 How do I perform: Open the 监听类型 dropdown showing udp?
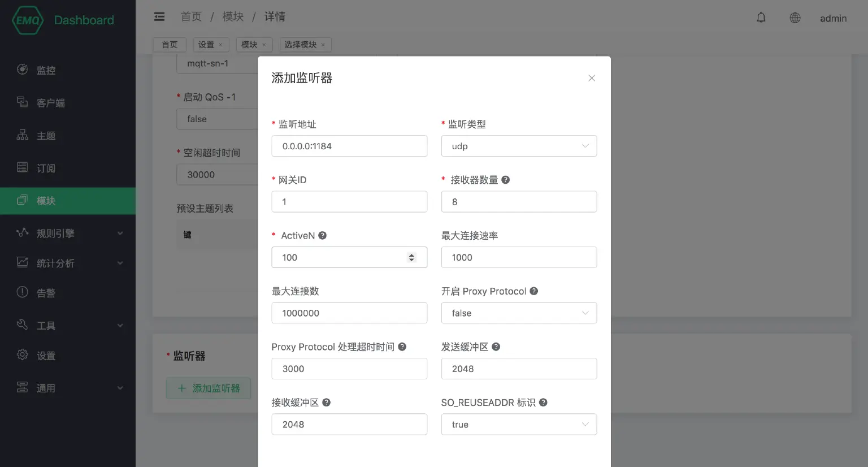click(x=518, y=146)
